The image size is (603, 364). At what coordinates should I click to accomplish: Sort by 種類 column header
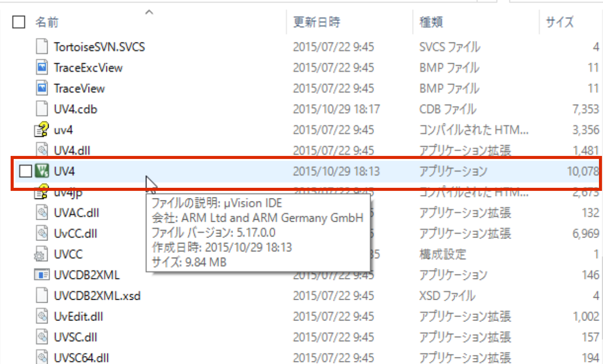coord(431,22)
